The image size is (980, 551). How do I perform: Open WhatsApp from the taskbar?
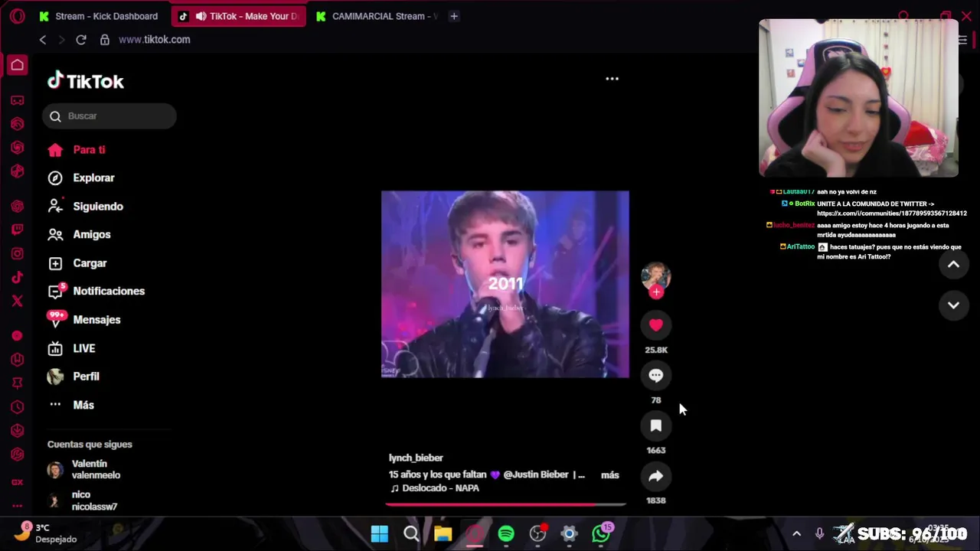click(602, 534)
